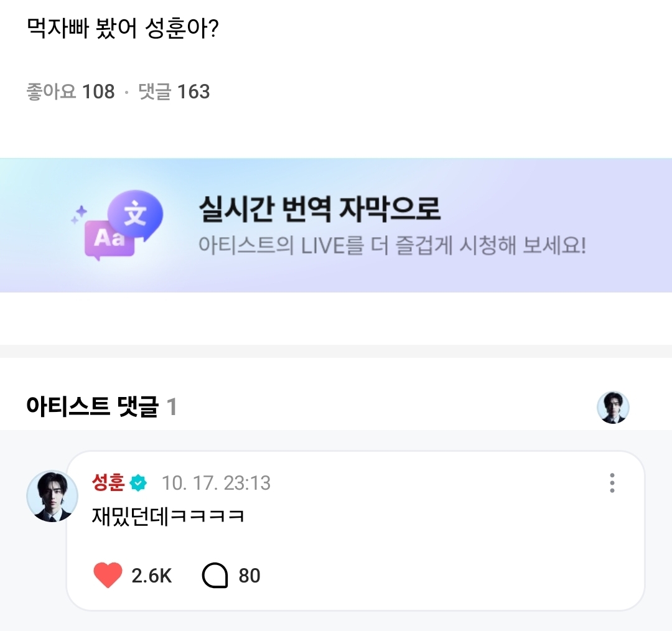Click the 재밌던데ㅋㅋㅋㅋ comment text
Image resolution: width=672 pixels, height=631 pixels.
167,515
